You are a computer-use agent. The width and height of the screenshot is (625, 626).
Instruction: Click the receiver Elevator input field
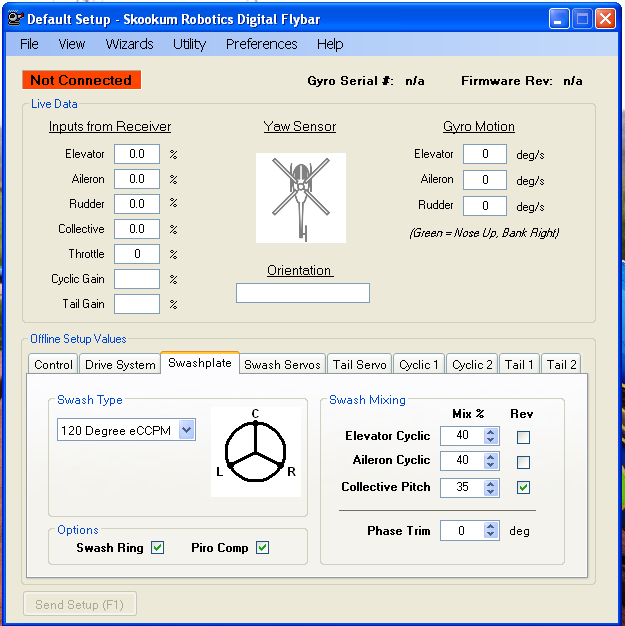coord(137,154)
